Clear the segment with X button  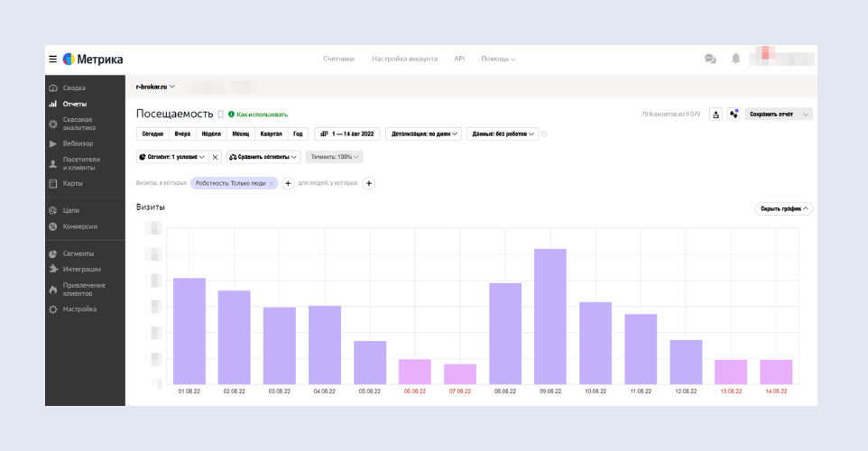215,157
